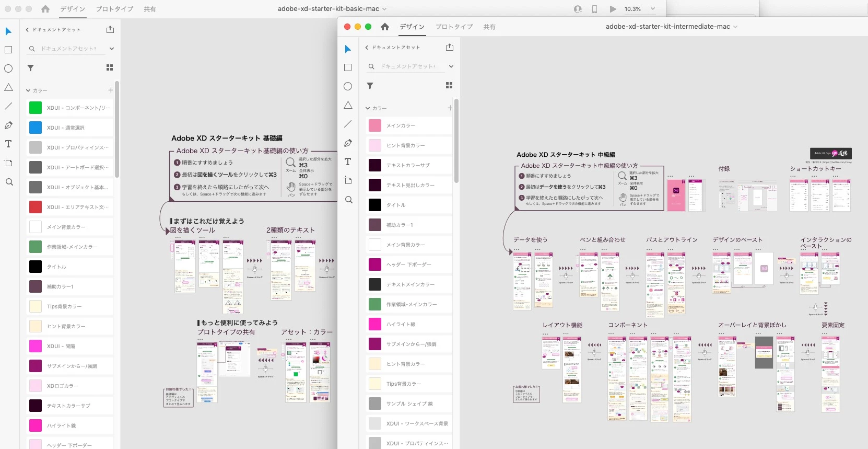Open search options dropdown in basic-mac assets

tap(111, 49)
